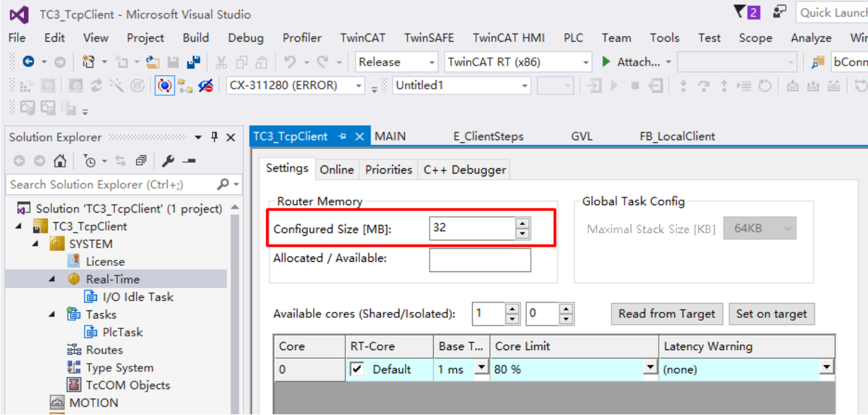Click the Send Feedback icon
Image resolution: width=868 pixels, height=415 pixels.
(780, 12)
